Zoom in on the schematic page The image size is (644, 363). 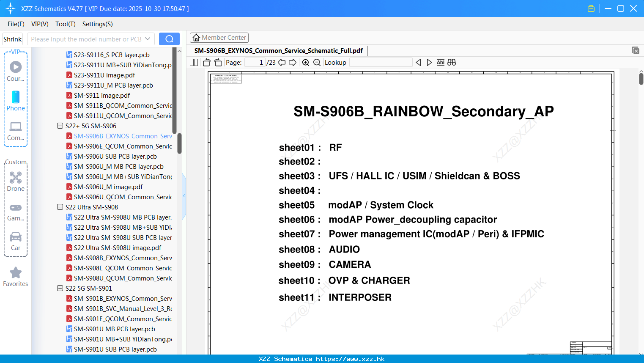[x=306, y=62]
